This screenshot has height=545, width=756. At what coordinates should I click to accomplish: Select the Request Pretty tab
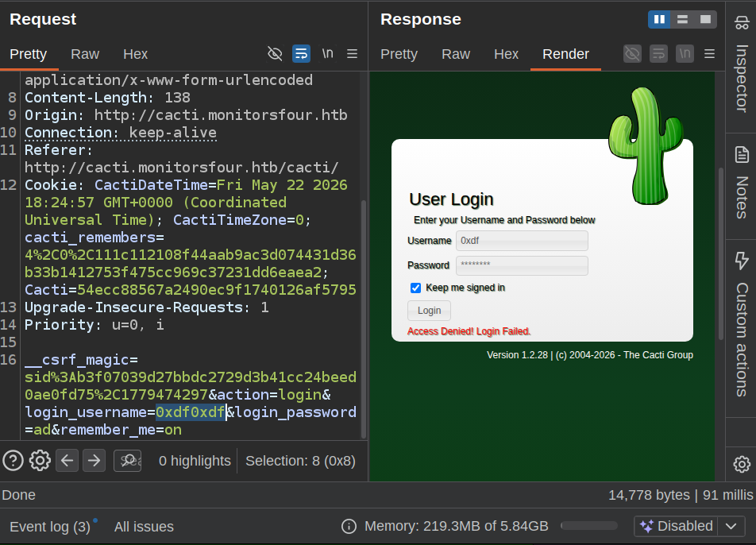[29, 54]
